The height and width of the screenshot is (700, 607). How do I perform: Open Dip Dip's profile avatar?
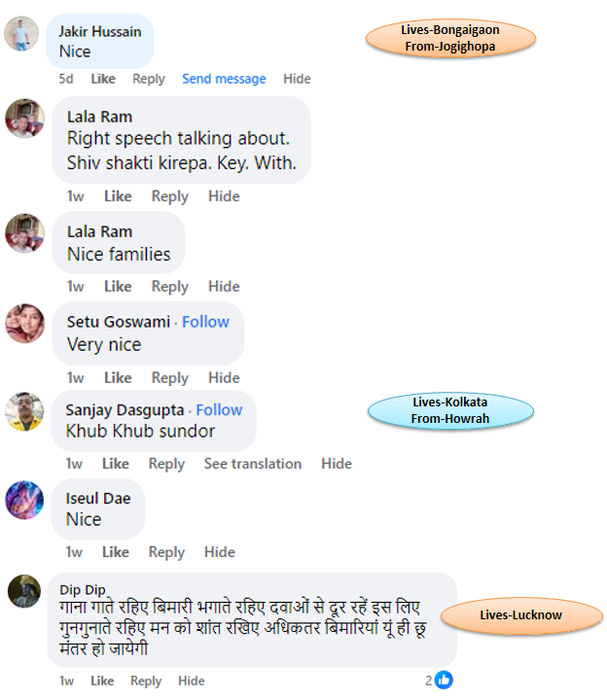[24, 591]
